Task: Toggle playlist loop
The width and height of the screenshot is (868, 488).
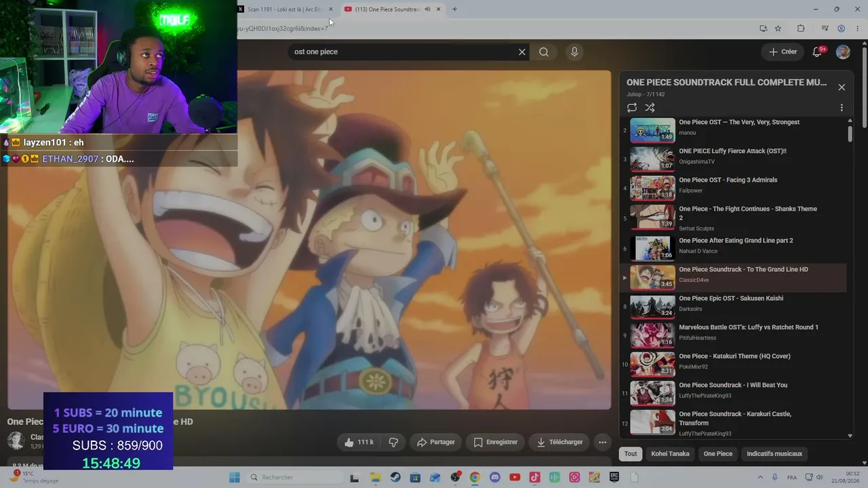Action: pos(632,108)
